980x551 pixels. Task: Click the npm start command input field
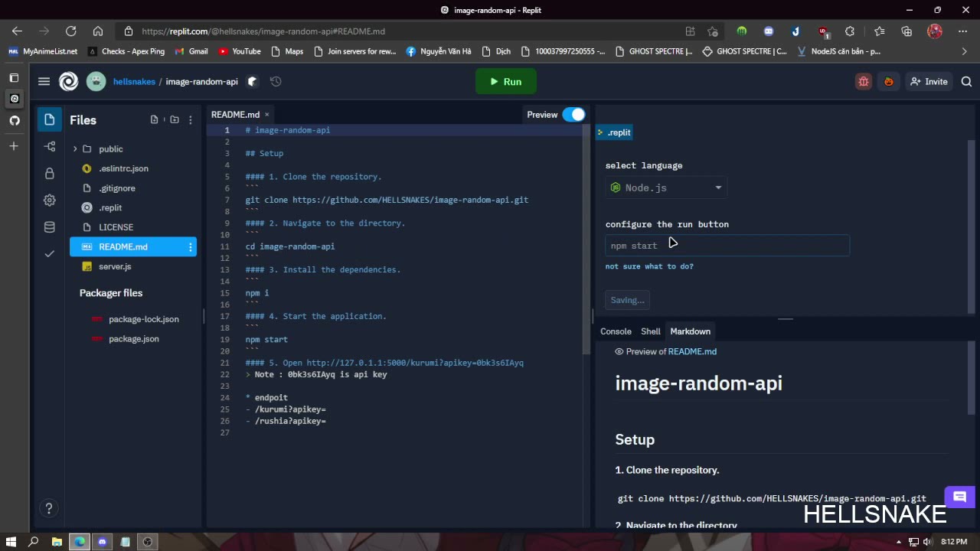tap(727, 245)
